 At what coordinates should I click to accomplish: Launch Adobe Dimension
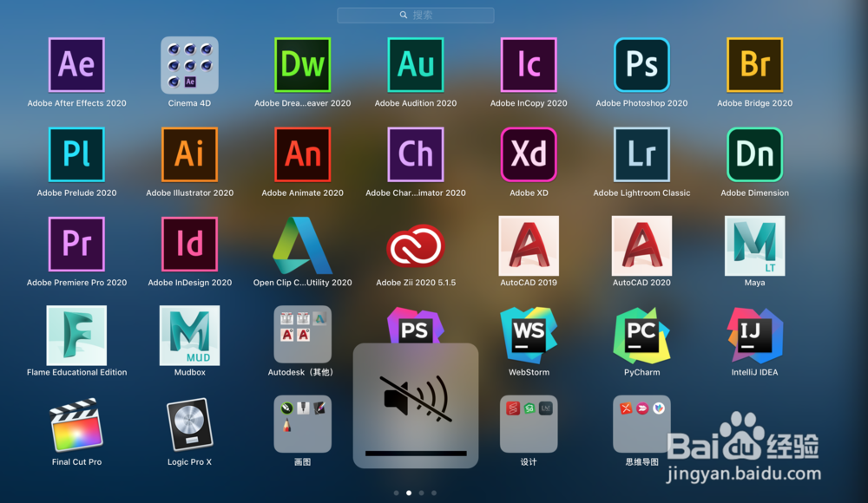(x=754, y=155)
